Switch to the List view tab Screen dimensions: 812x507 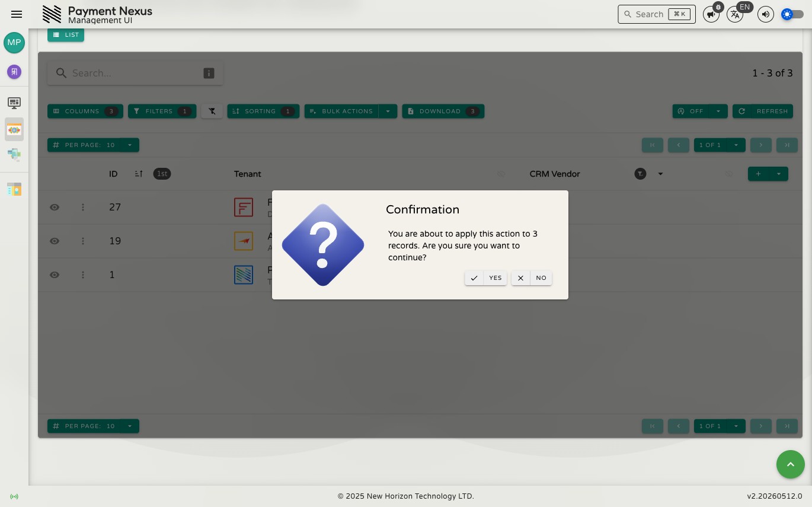click(66, 35)
